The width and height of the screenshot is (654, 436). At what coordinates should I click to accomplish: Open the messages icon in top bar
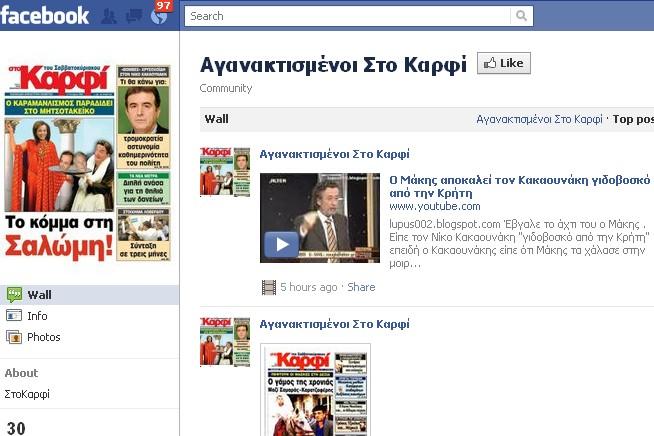click(134, 16)
